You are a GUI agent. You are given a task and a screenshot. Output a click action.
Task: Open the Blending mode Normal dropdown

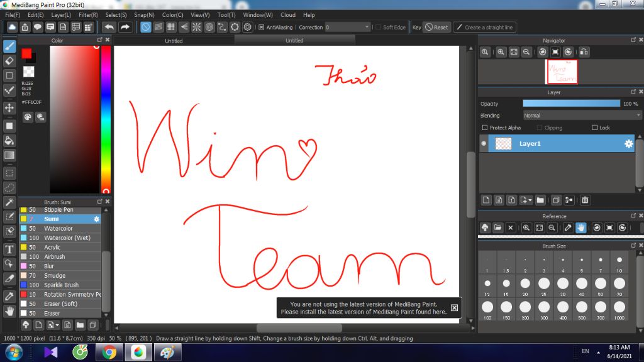click(x=582, y=116)
